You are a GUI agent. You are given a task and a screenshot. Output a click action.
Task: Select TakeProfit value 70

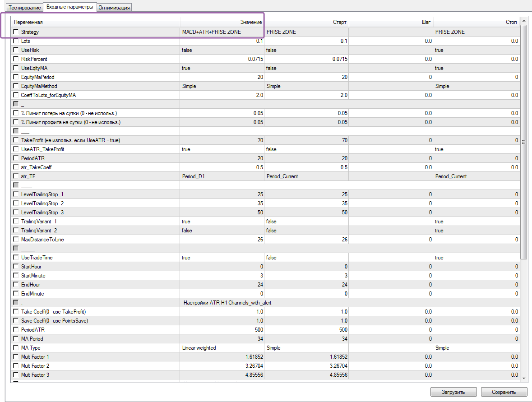[x=222, y=140]
